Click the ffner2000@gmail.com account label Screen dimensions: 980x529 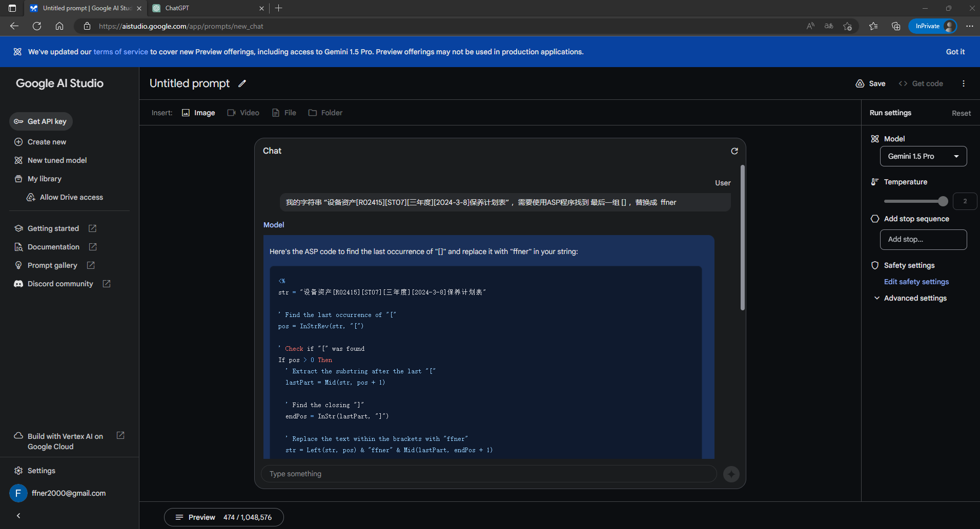tap(69, 493)
